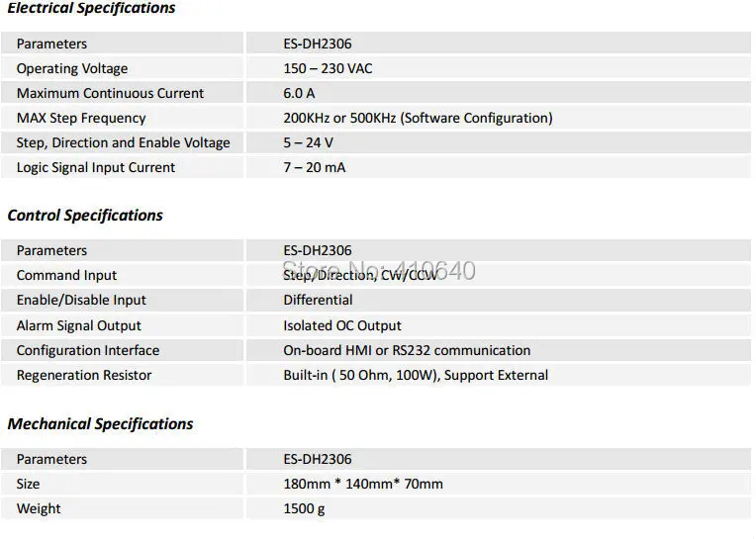Click the 180mm * 140mm* 70mm size value
The image size is (756, 539).
pyautogui.click(x=363, y=484)
